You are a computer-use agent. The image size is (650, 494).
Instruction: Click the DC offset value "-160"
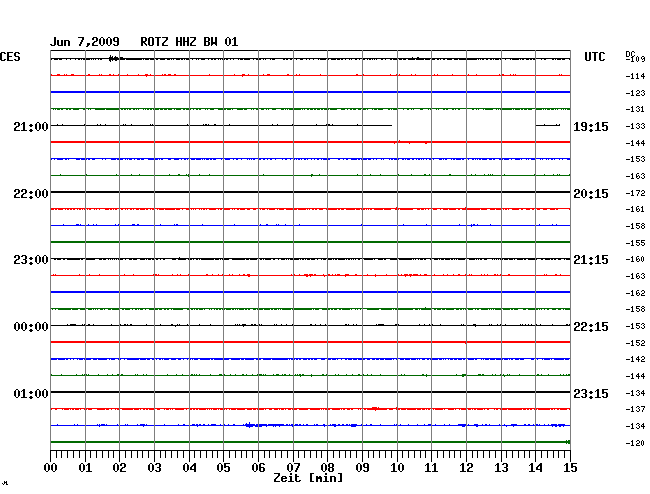coord(635,259)
